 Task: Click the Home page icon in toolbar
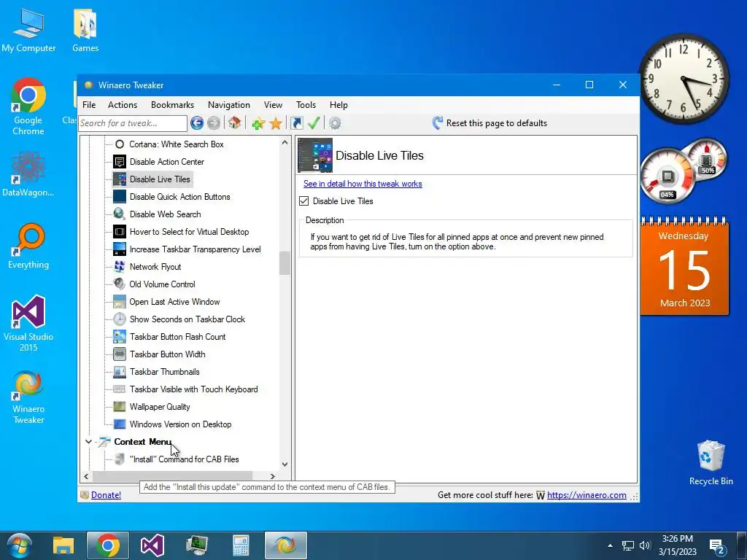234,122
